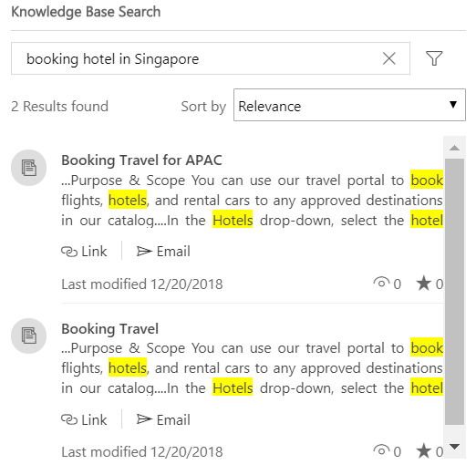The width and height of the screenshot is (476, 475).
Task: Click the results list scrollbar thumb
Action: tap(454, 291)
